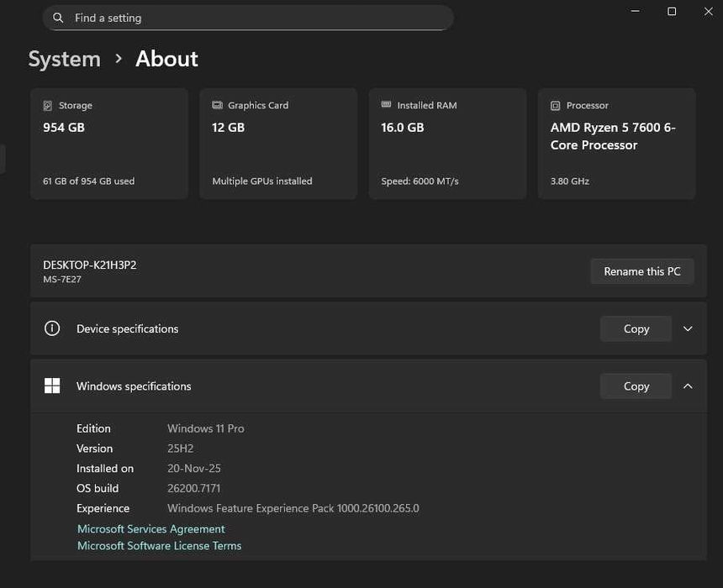The image size is (723, 588).
Task: Copy the Windows specifications
Action: 636,386
